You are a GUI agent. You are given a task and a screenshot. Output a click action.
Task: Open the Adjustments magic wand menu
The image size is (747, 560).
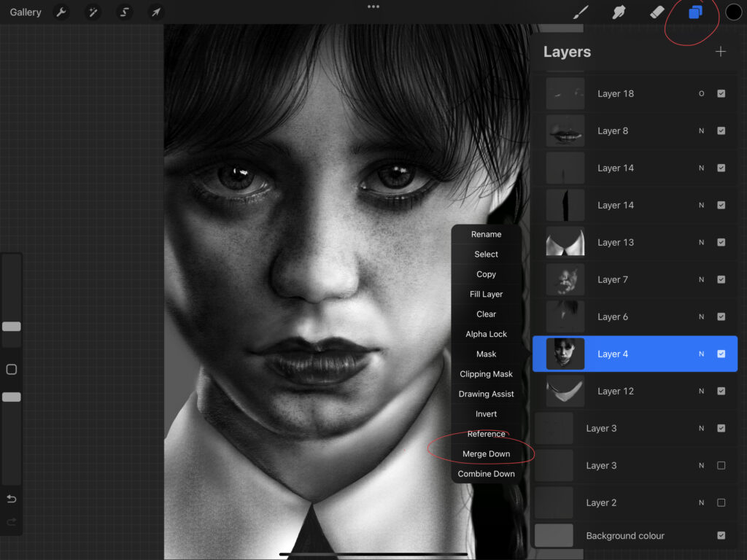pos(93,12)
